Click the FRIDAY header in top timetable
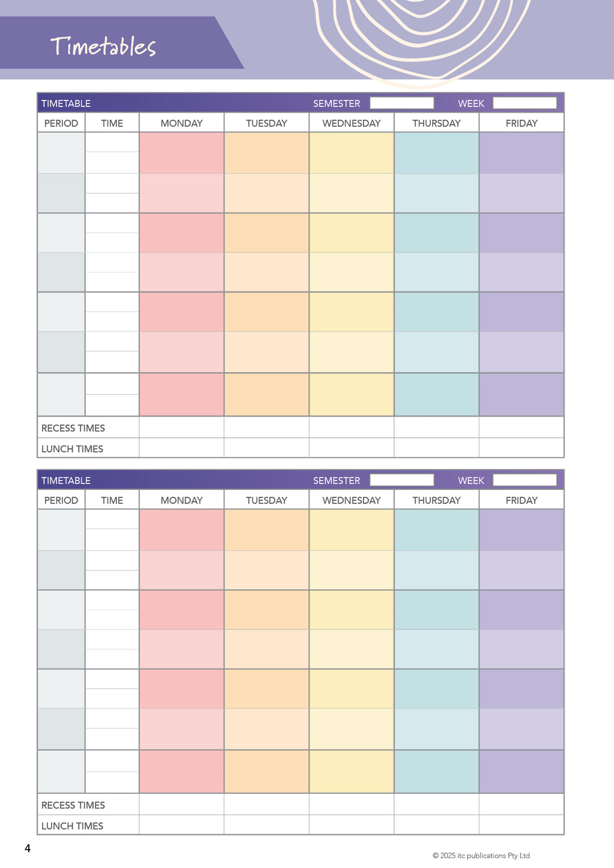Screen dimensions: 614x868 [x=521, y=123]
